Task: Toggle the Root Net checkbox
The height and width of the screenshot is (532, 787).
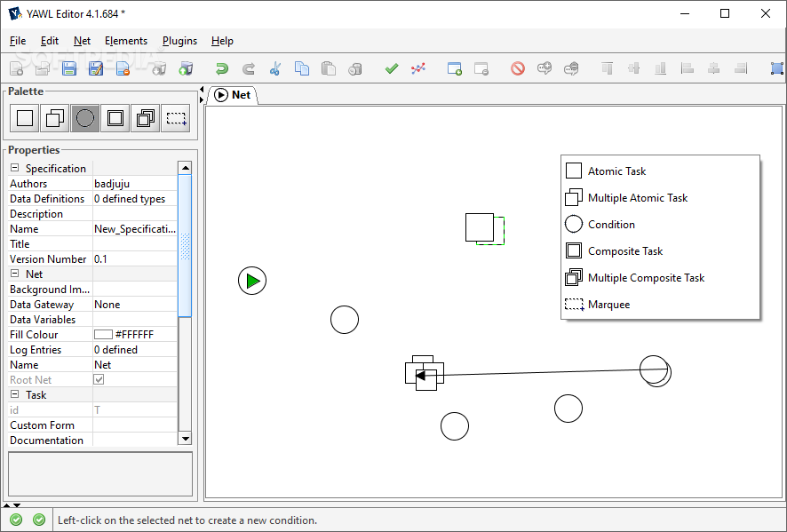Action: pyautogui.click(x=99, y=379)
